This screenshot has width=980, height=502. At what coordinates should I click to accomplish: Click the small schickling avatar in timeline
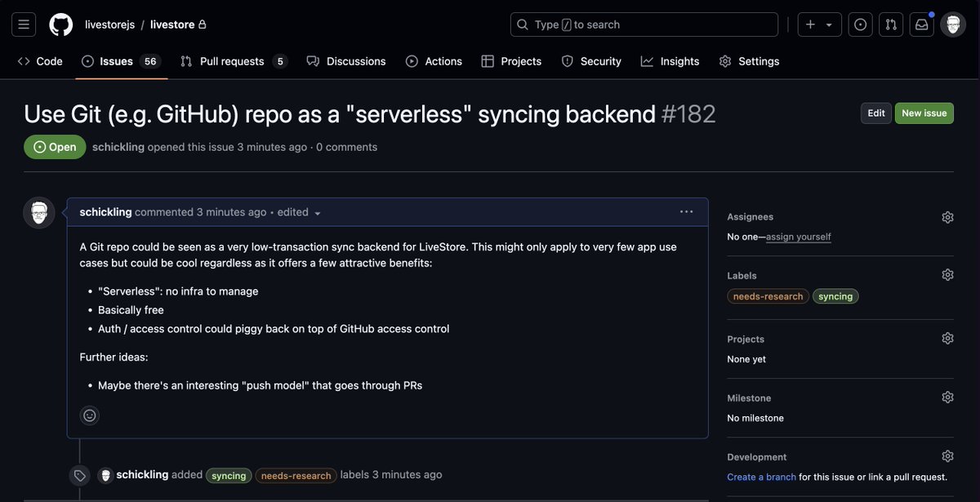coord(105,475)
